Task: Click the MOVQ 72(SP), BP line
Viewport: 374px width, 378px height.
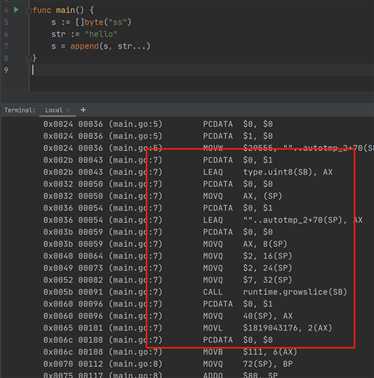Action: [x=168, y=364]
